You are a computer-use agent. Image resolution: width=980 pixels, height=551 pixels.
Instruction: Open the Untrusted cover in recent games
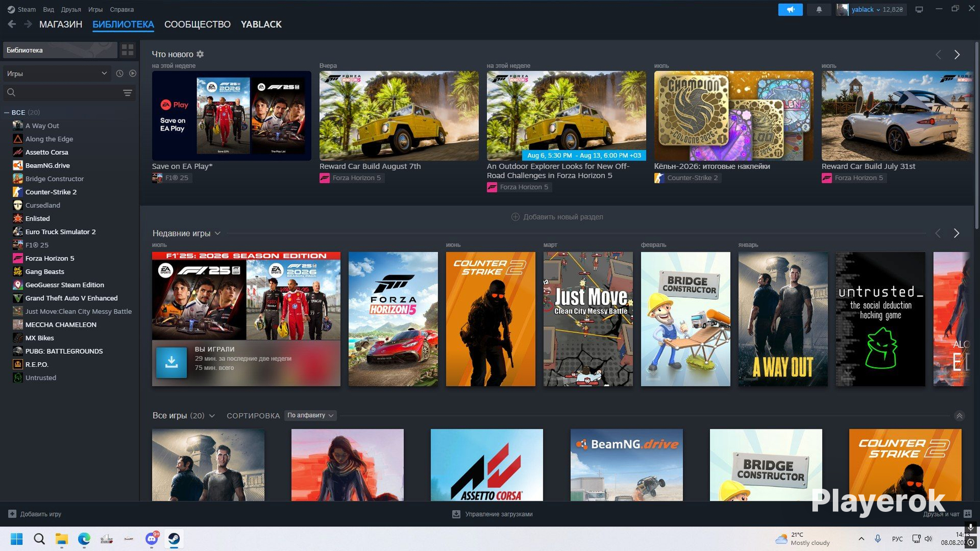coord(880,319)
